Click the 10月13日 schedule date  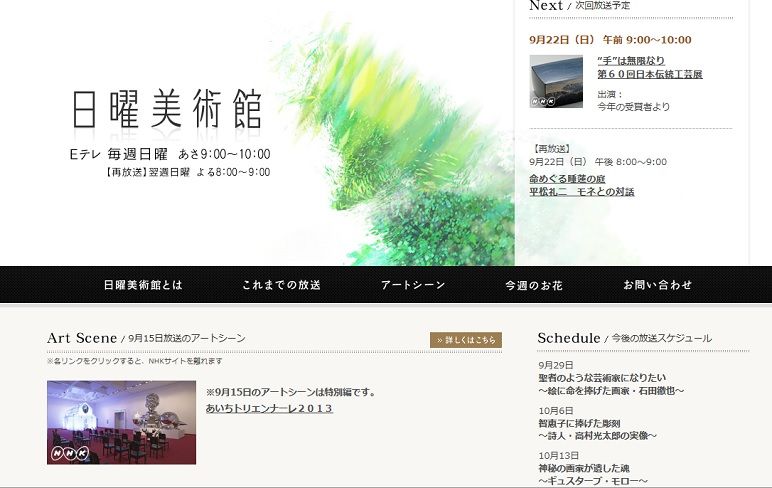(558, 455)
